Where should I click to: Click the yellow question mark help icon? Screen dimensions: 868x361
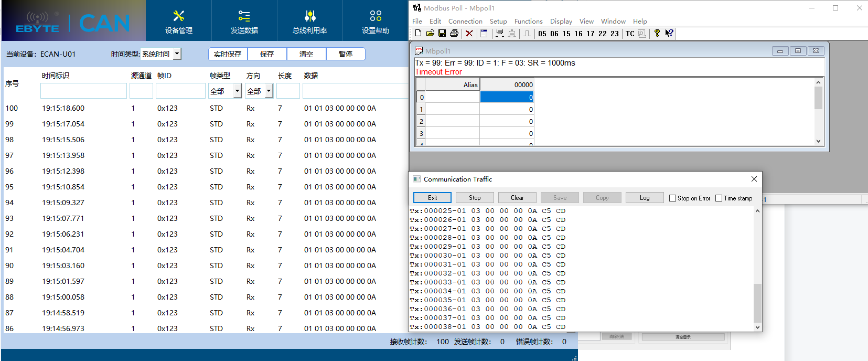[657, 34]
